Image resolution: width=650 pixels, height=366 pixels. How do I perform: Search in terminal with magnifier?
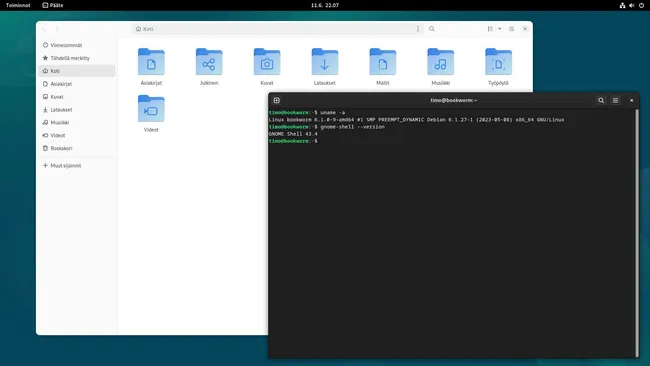click(x=601, y=100)
